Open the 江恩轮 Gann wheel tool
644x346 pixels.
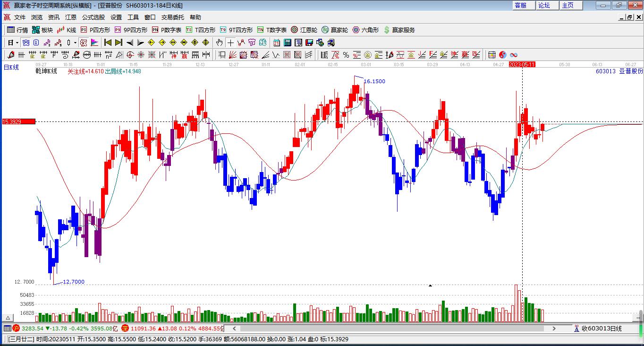(304, 30)
